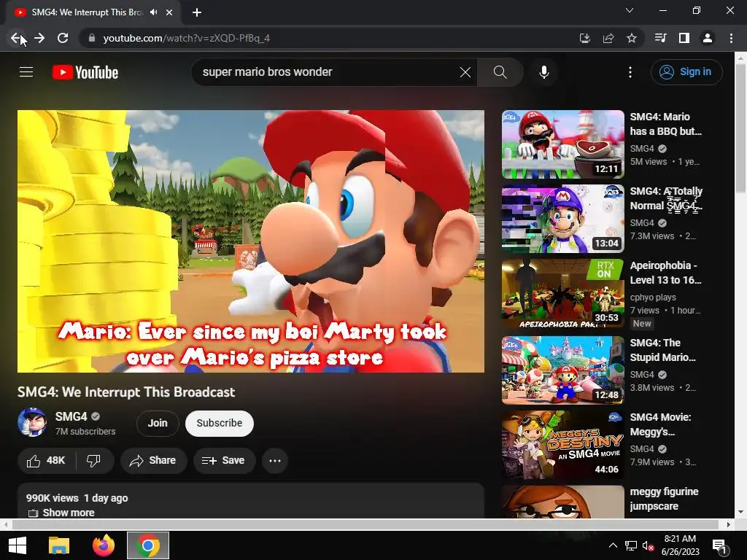Install app icon in the address bar

pyautogui.click(x=584, y=38)
